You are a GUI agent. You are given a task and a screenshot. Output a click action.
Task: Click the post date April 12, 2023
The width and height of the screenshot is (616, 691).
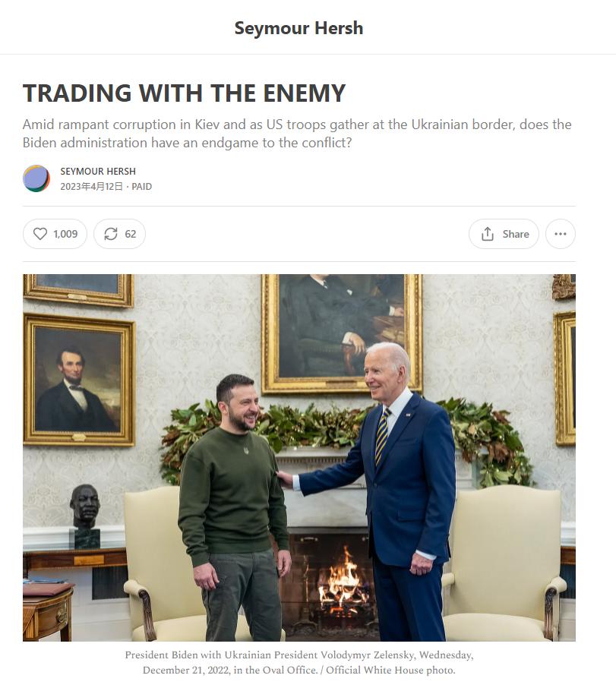[x=91, y=186]
